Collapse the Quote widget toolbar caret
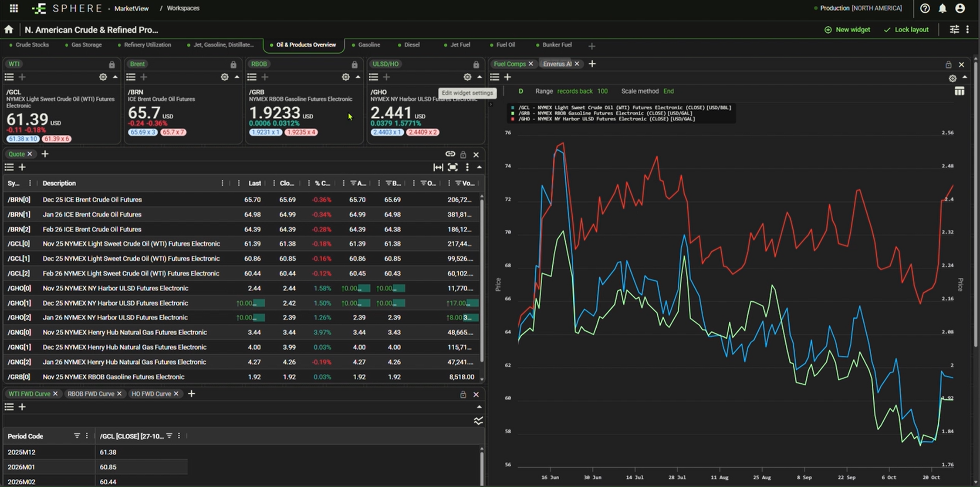 479,167
